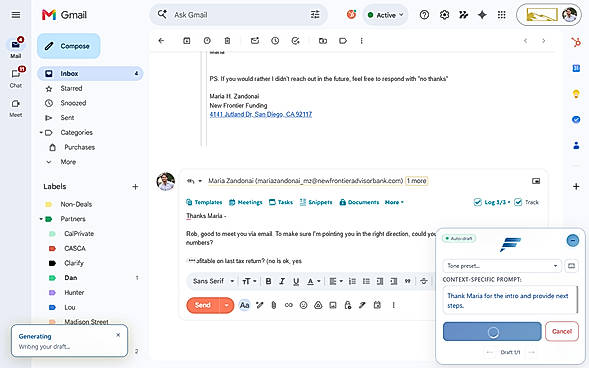
Task: Show the 1 more recipient chip
Action: 417,181
